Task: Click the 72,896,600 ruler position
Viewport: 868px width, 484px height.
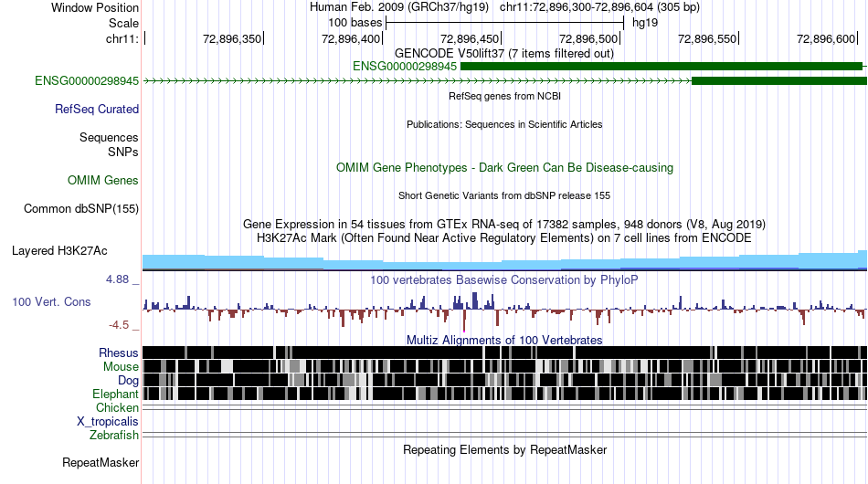Action: click(x=826, y=38)
